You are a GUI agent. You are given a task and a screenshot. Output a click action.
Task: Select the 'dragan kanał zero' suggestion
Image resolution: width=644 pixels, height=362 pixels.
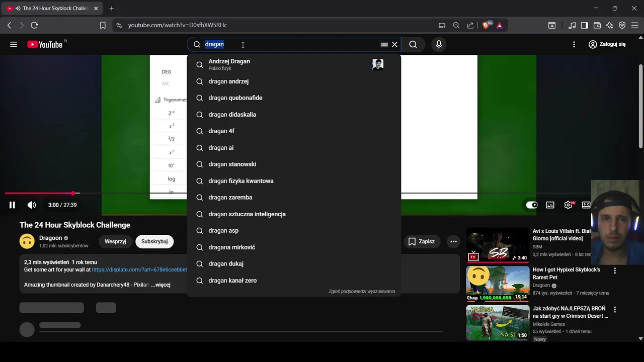(x=294, y=281)
